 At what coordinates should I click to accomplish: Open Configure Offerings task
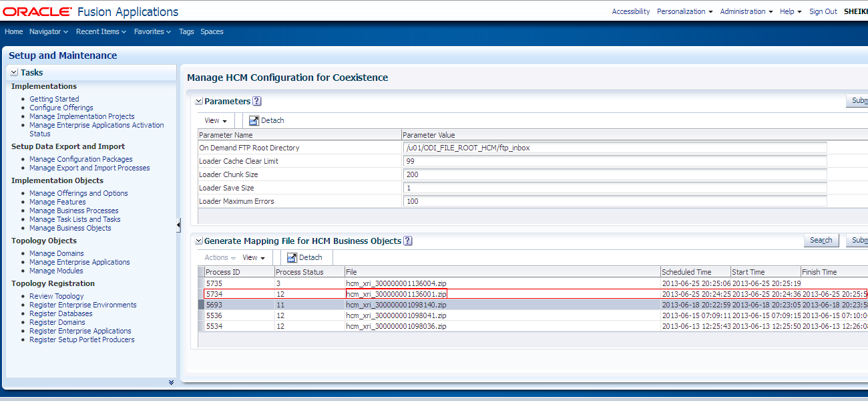click(x=61, y=108)
